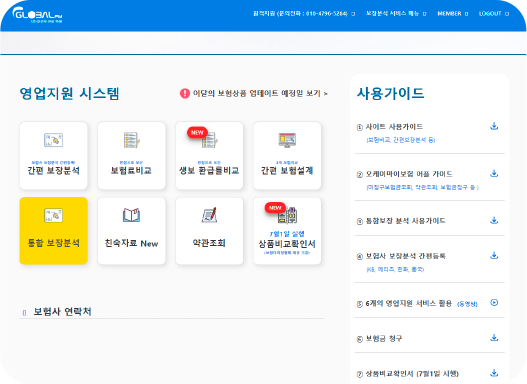Download the 오케이마이보험 어플 가이드 file
The height and width of the screenshot is (384, 527).
tap(494, 173)
